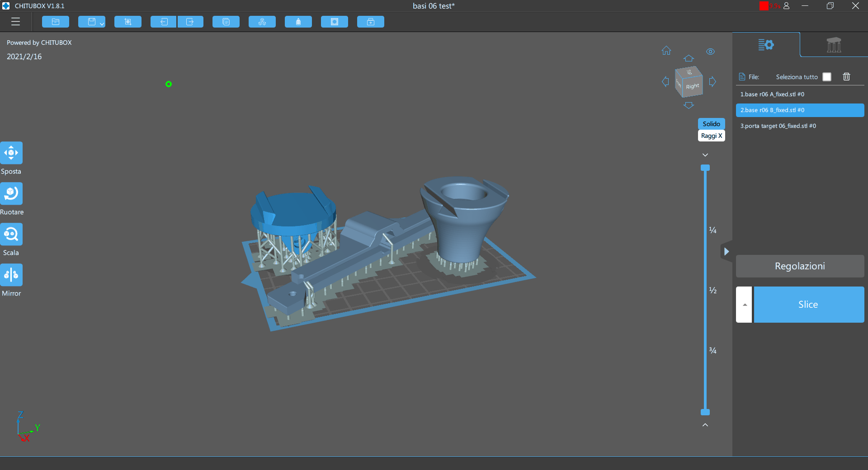This screenshot has width=868, height=470.
Task: Select the Sposta move tool
Action: (x=11, y=153)
